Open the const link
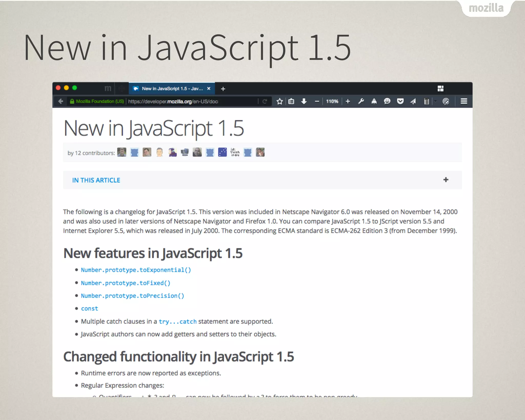 point(89,309)
